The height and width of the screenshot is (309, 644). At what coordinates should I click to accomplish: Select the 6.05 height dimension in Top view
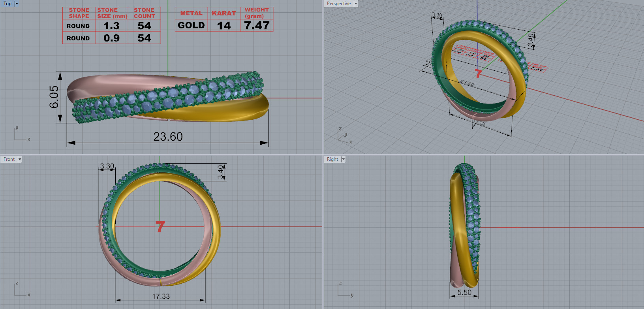(x=54, y=97)
